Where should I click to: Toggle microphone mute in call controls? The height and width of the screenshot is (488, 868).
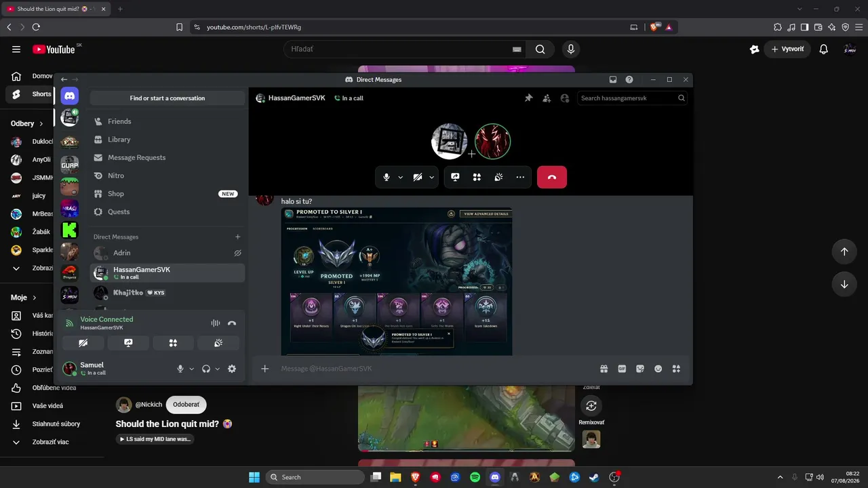pyautogui.click(x=387, y=177)
